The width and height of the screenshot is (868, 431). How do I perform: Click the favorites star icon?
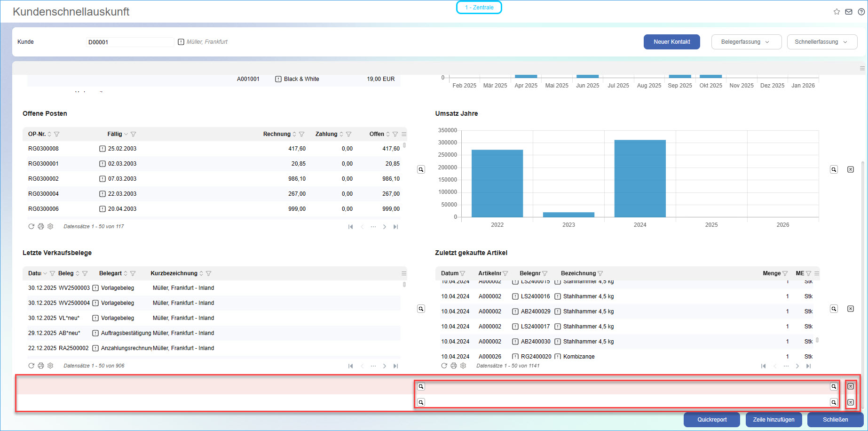[836, 12]
